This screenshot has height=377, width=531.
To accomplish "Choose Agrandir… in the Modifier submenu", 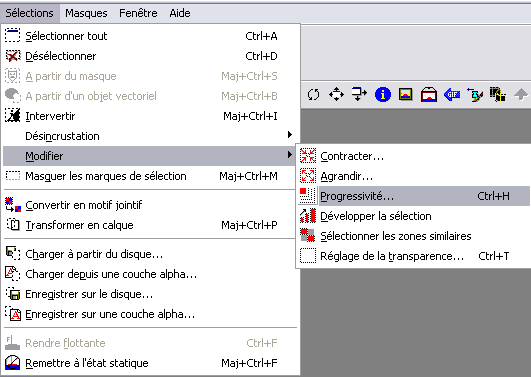I will click(414, 176).
